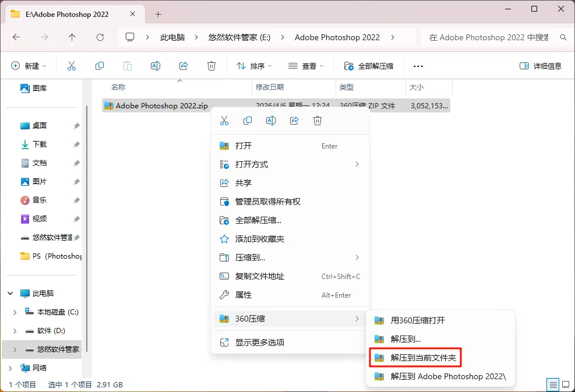Sort by the 大小 column header
Screen dimensions: 575x392
point(416,87)
